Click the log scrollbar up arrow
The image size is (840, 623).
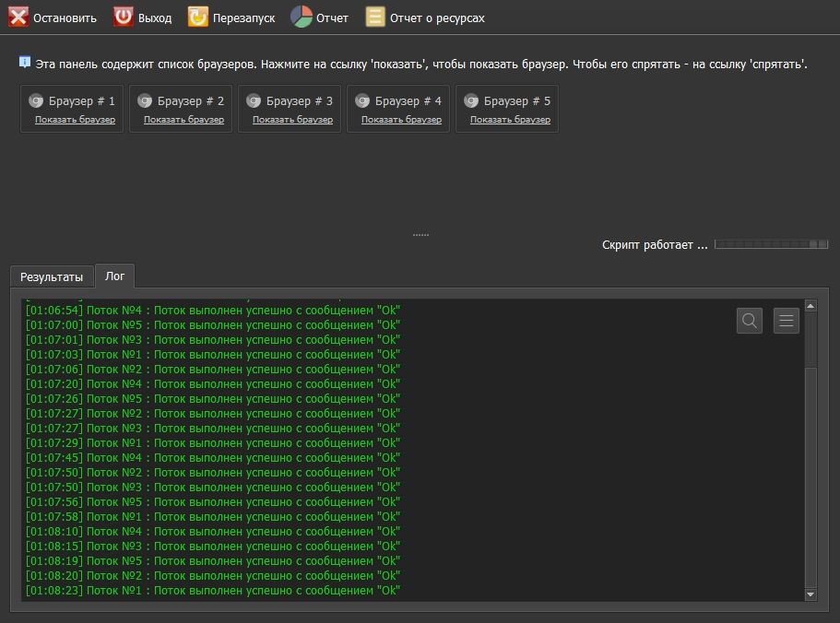pos(810,306)
